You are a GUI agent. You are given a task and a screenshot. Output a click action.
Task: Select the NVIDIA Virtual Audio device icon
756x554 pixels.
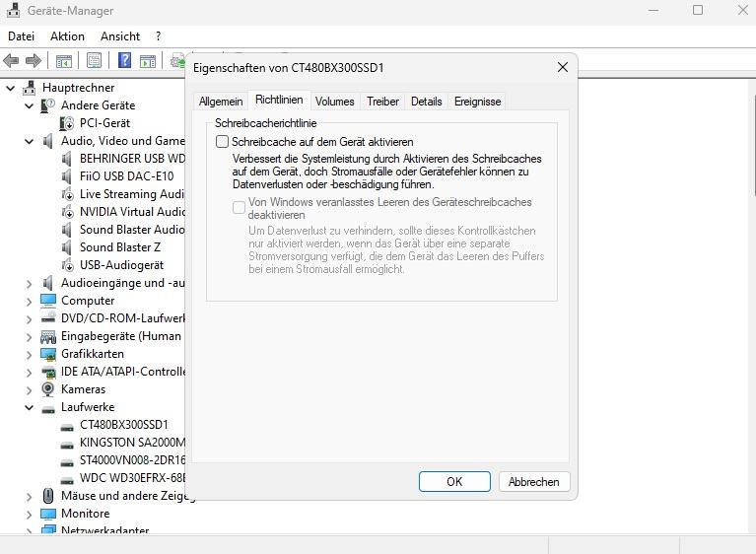(67, 212)
